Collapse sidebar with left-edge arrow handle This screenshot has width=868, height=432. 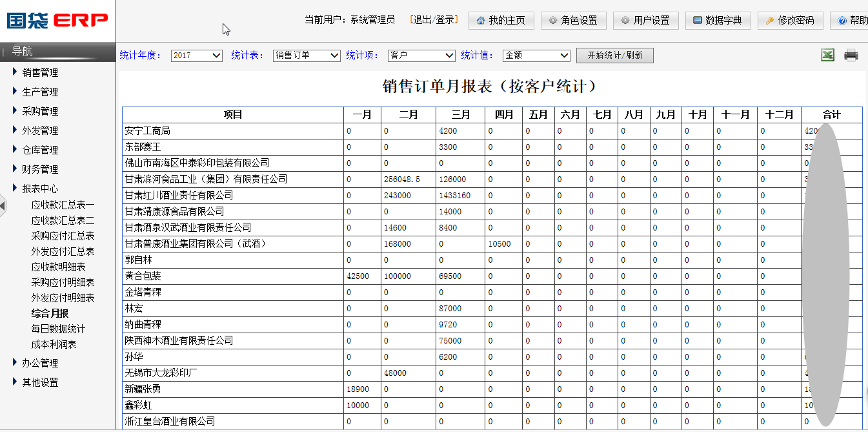coord(3,205)
